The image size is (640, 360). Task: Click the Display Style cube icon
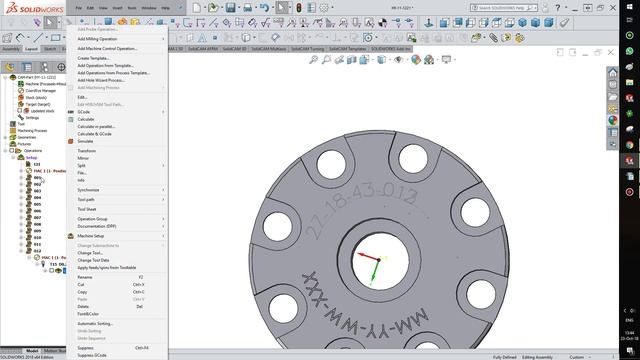click(x=381, y=60)
